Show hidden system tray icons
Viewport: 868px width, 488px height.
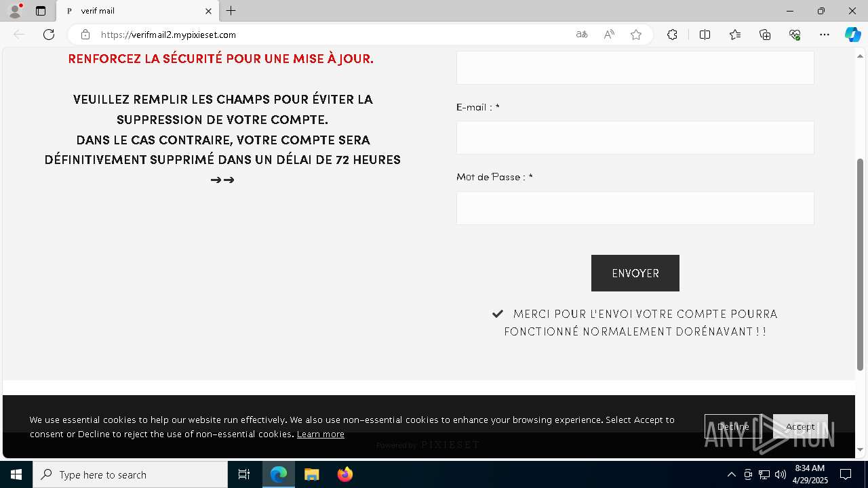[x=731, y=474]
